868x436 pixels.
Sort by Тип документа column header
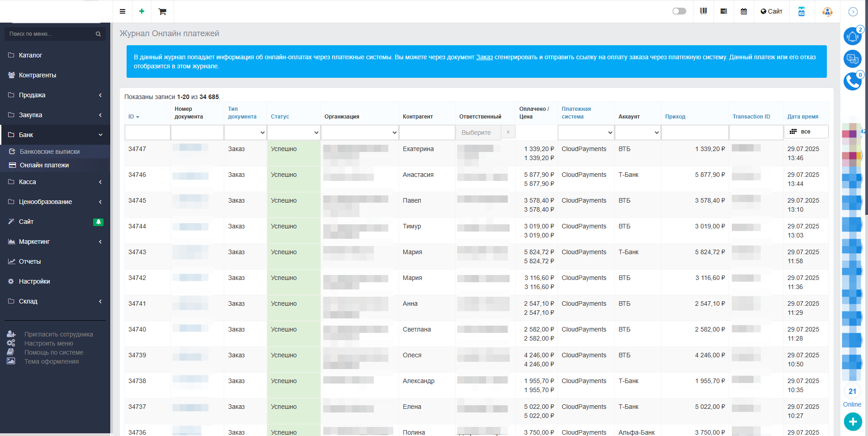tap(242, 113)
